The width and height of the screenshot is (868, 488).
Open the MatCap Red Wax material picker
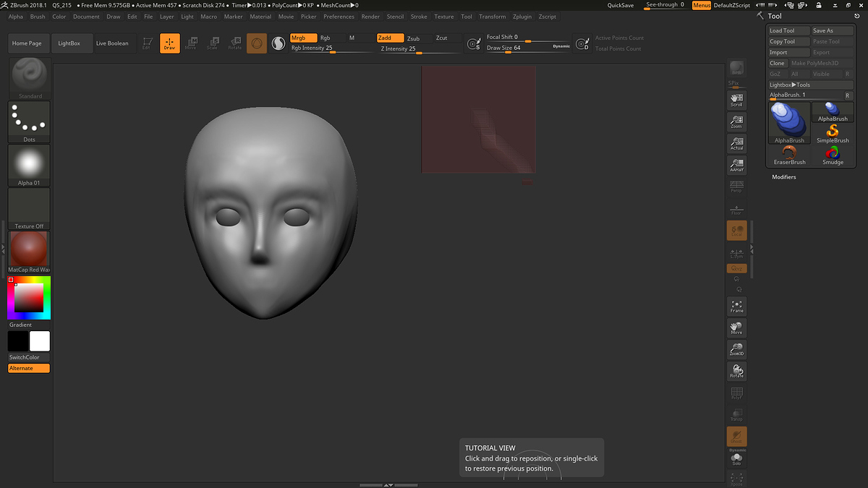coord(30,252)
